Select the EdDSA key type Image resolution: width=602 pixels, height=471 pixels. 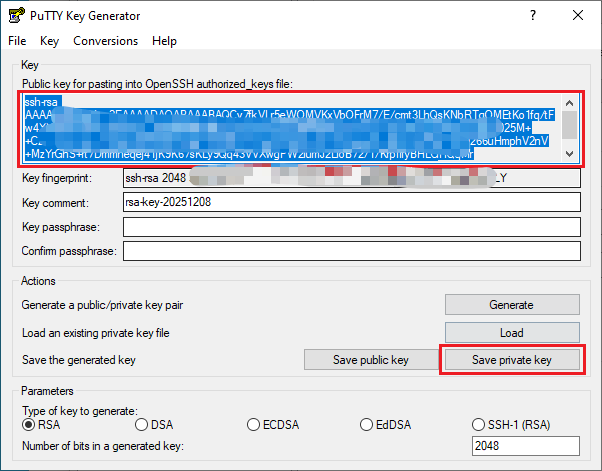coord(385,425)
